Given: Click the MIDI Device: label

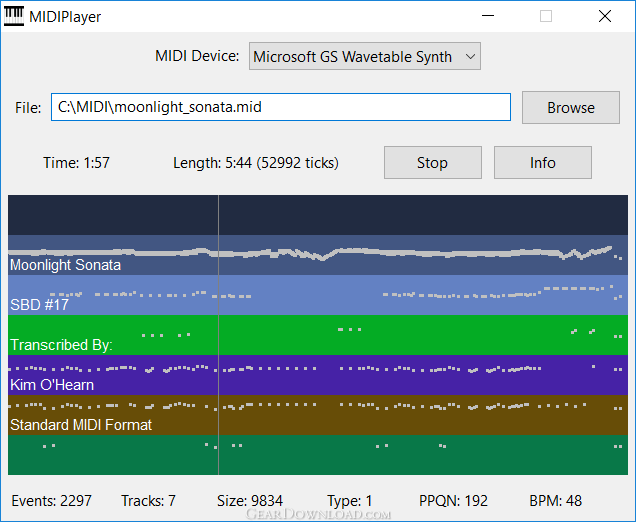Looking at the screenshot, I should [x=197, y=56].
